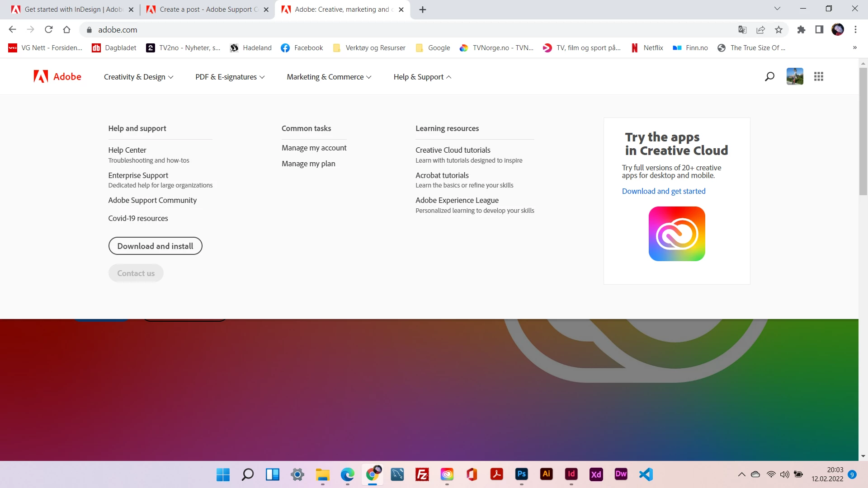
Task: Launch Photoshop from the taskbar
Action: coord(521,474)
